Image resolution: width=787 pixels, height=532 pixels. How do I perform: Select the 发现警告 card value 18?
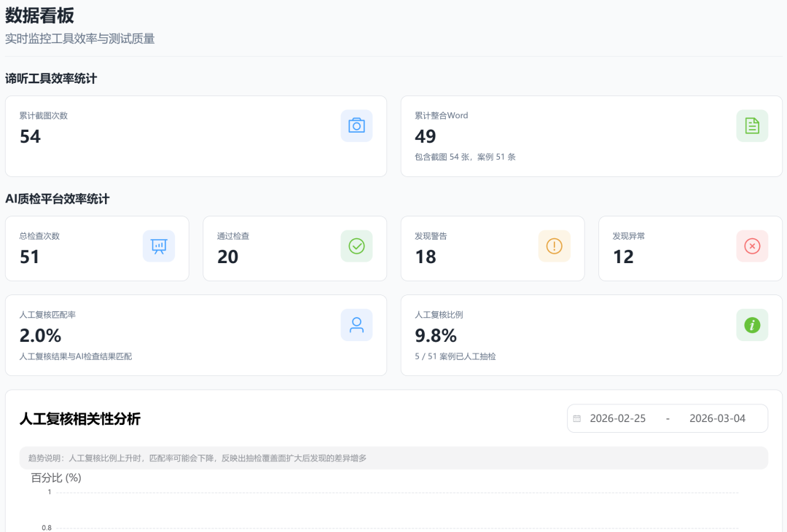[426, 257]
